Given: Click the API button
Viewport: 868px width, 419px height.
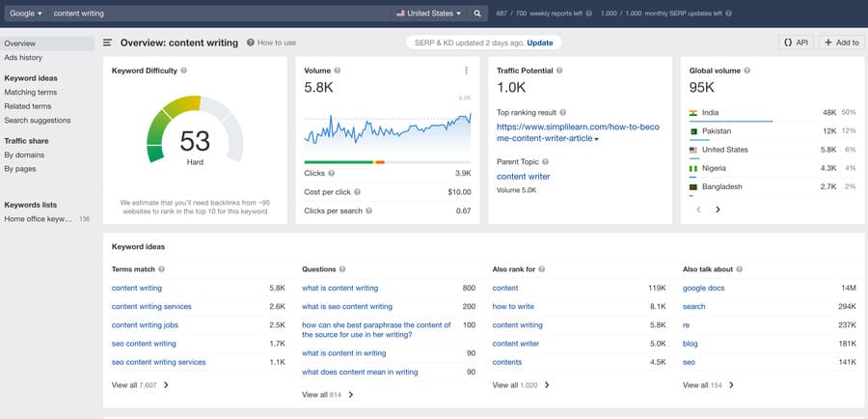Looking at the screenshot, I should click(x=796, y=42).
